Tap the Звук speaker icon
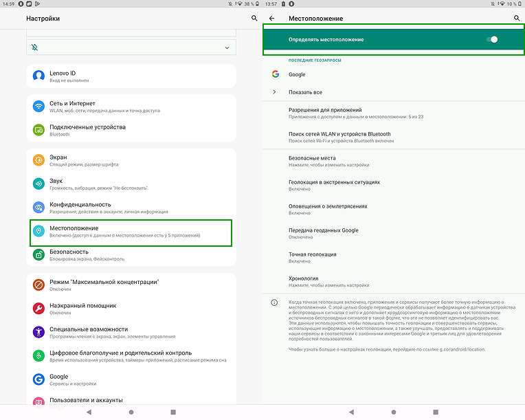This screenshot has width=525, height=420. pos(38,184)
